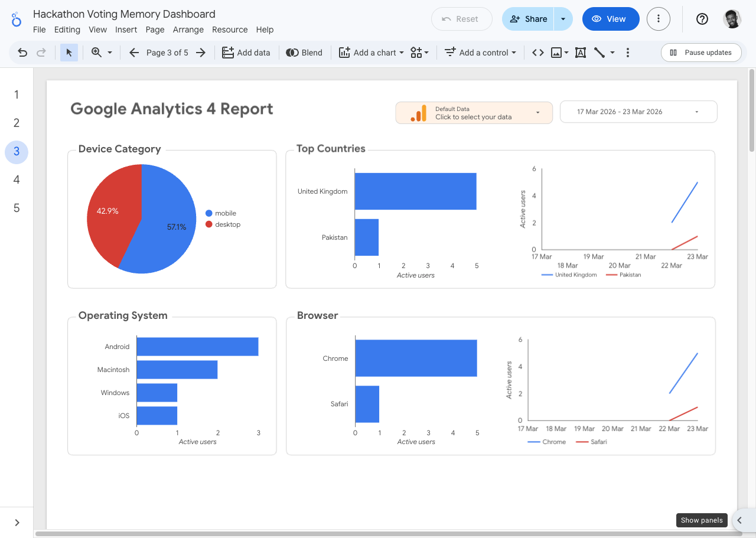This screenshot has width=756, height=538.
Task: Open the help menu
Action: pyautogui.click(x=702, y=19)
